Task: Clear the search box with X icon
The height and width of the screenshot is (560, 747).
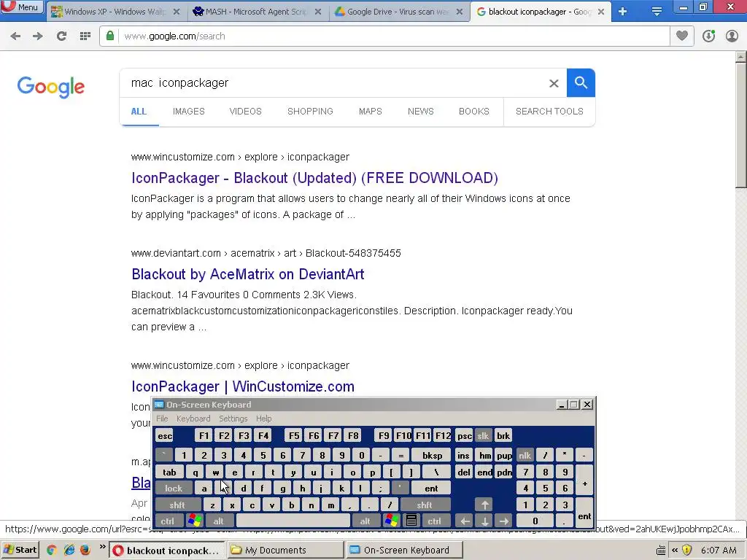Action: [x=554, y=83]
